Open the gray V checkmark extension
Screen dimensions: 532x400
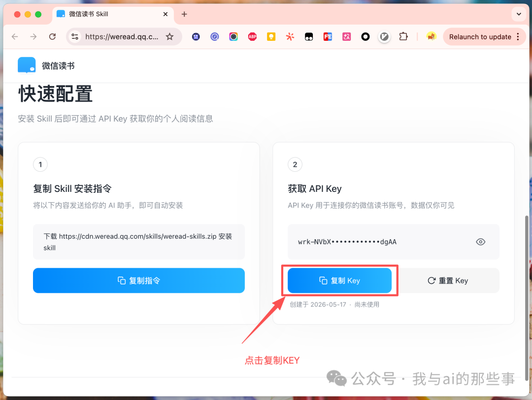(384, 36)
